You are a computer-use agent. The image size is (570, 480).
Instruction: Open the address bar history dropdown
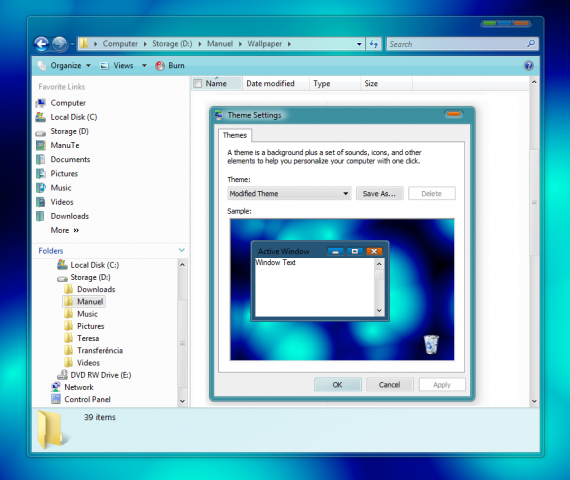pyautogui.click(x=359, y=44)
